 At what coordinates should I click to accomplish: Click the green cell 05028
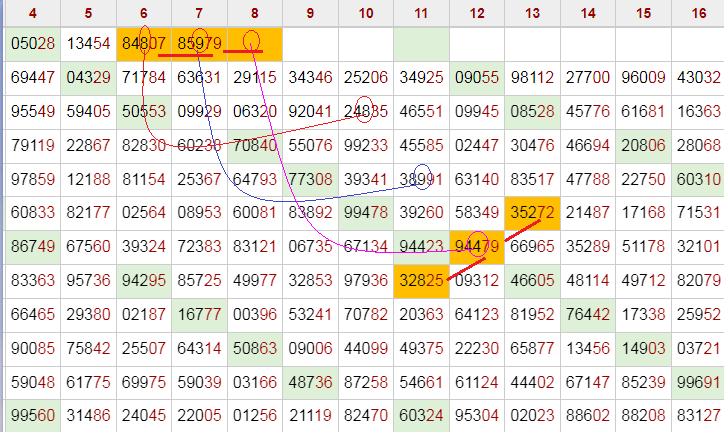click(x=31, y=43)
